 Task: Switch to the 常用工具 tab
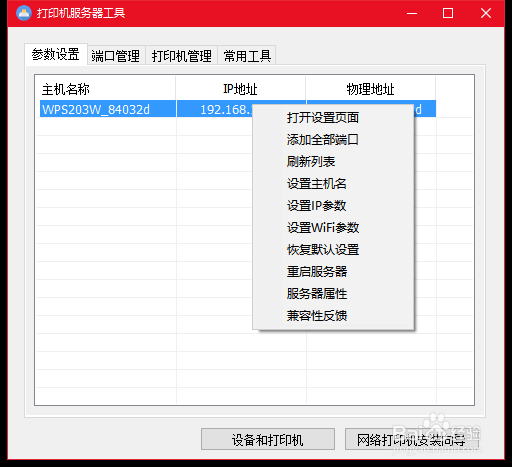(x=247, y=55)
